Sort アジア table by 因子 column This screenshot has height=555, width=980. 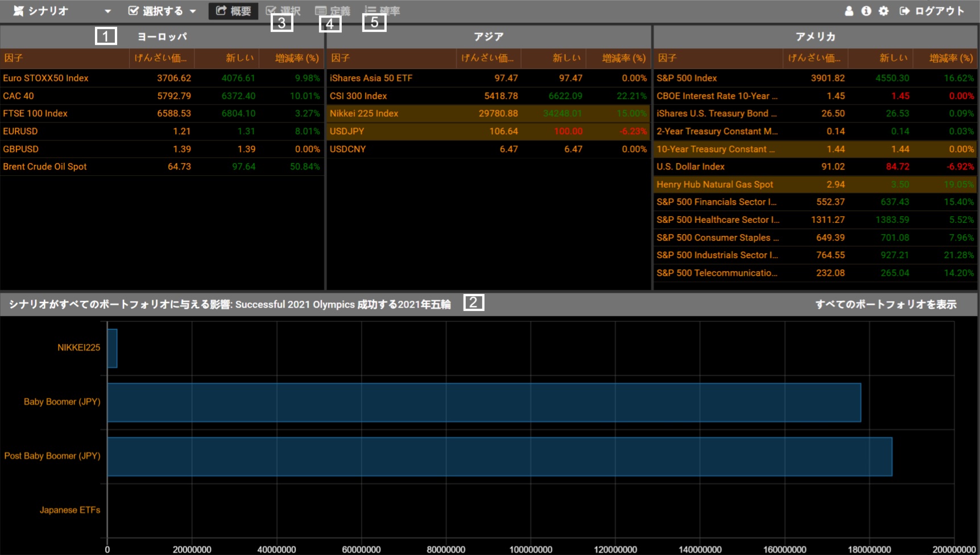391,58
